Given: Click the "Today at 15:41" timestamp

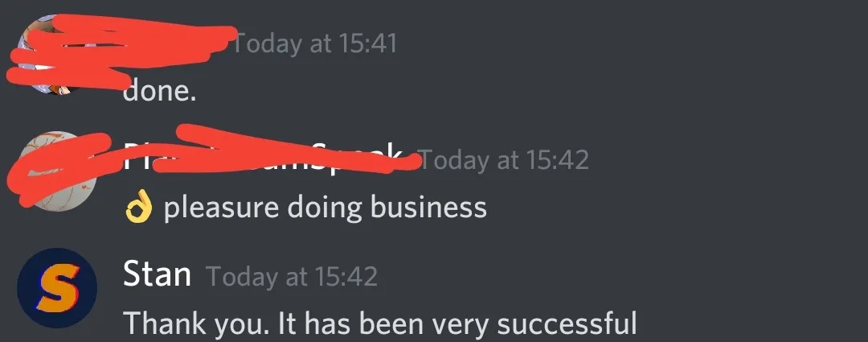Looking at the screenshot, I should (315, 43).
